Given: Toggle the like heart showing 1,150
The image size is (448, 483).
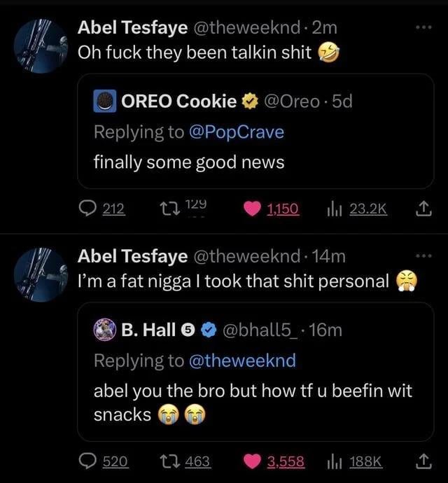Looking at the screenshot, I should 253,208.
